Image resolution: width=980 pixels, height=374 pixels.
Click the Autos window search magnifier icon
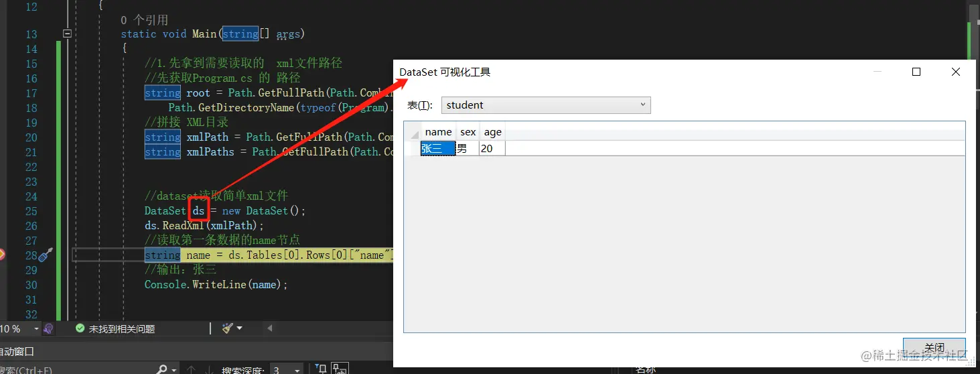[161, 369]
